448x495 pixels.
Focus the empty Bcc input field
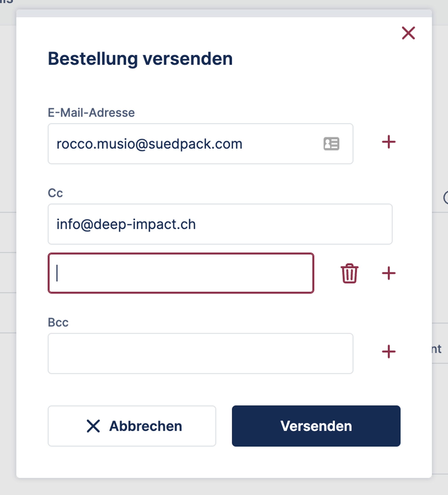click(200, 353)
